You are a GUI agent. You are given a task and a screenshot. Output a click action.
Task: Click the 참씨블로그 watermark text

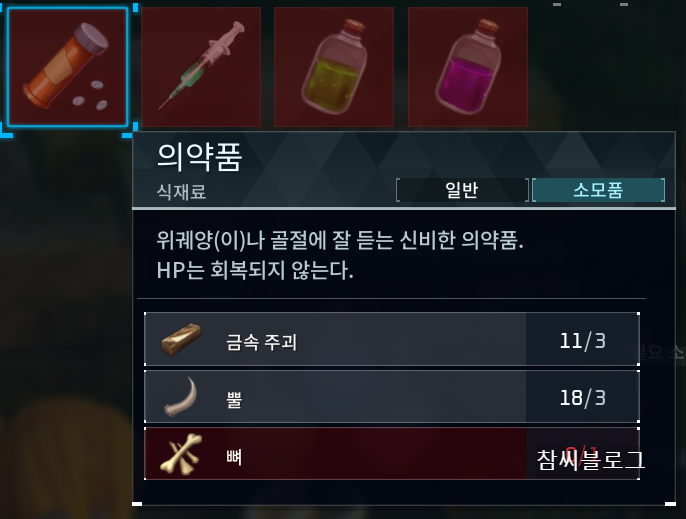591,460
